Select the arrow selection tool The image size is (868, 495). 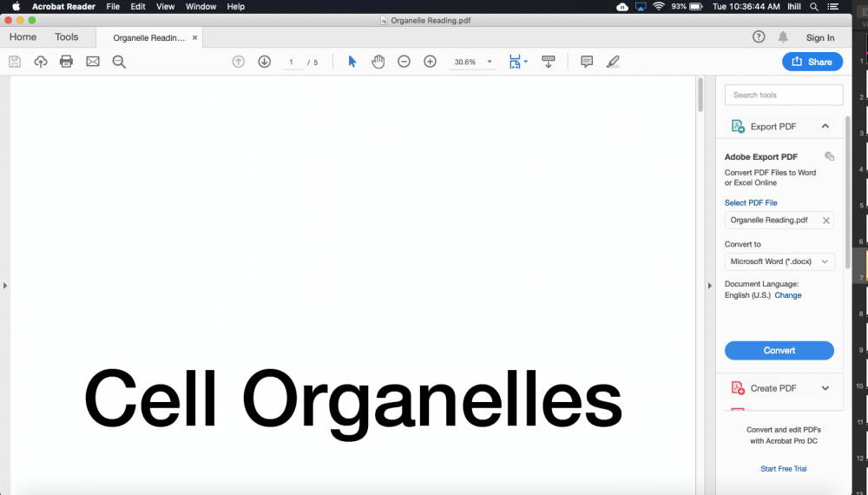click(352, 62)
